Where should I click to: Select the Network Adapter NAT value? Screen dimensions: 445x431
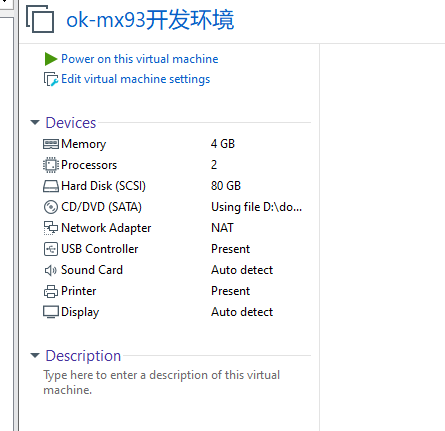click(x=222, y=228)
